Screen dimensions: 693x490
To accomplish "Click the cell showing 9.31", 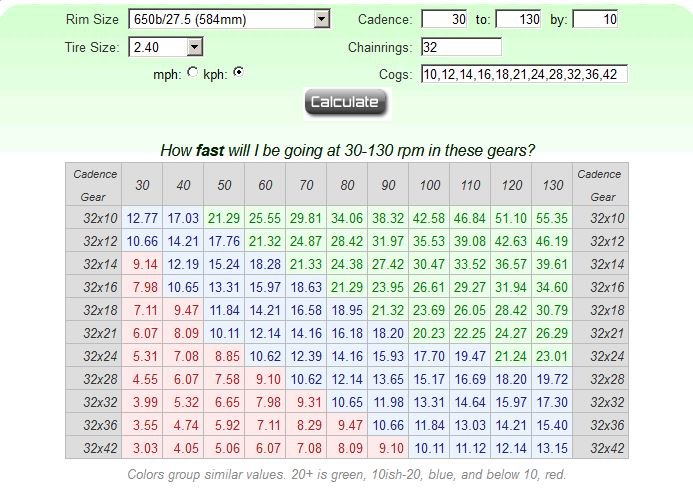I will 306,402.
